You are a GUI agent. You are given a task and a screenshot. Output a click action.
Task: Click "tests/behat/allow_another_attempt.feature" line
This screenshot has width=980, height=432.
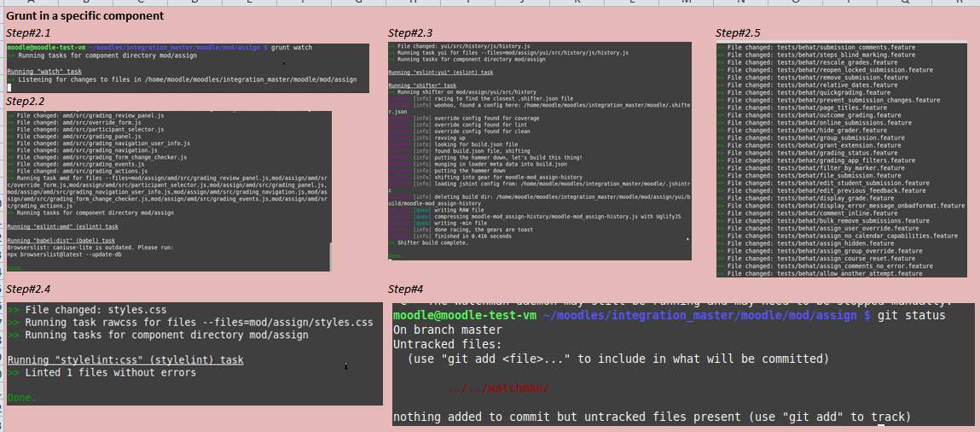tap(820, 273)
